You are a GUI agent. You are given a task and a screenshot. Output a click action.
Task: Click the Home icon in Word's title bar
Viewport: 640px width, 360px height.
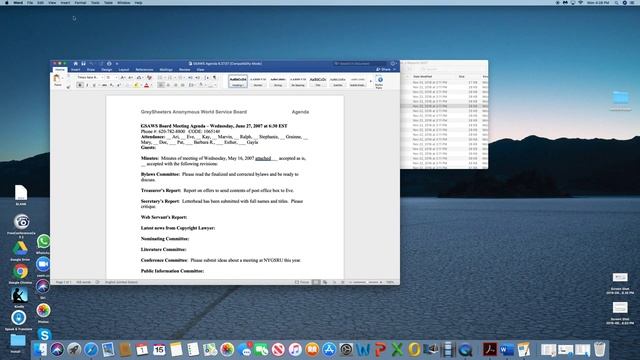tap(76, 64)
